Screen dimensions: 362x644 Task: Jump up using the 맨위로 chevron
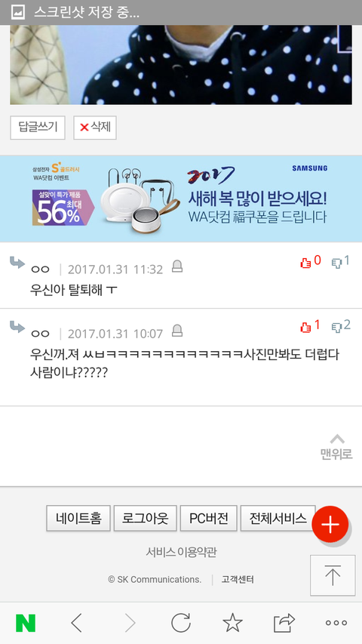336,447
